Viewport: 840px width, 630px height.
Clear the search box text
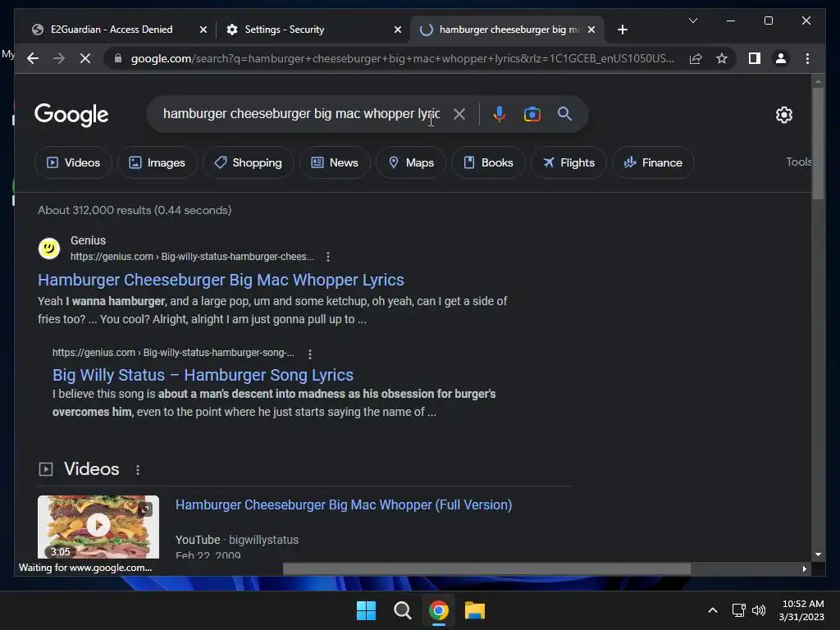pyautogui.click(x=459, y=113)
